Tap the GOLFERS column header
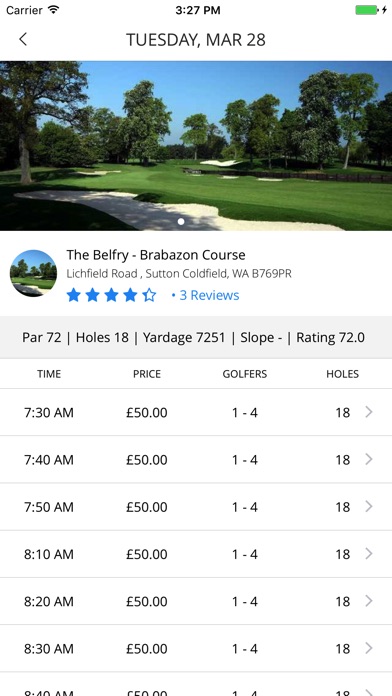 (x=245, y=374)
